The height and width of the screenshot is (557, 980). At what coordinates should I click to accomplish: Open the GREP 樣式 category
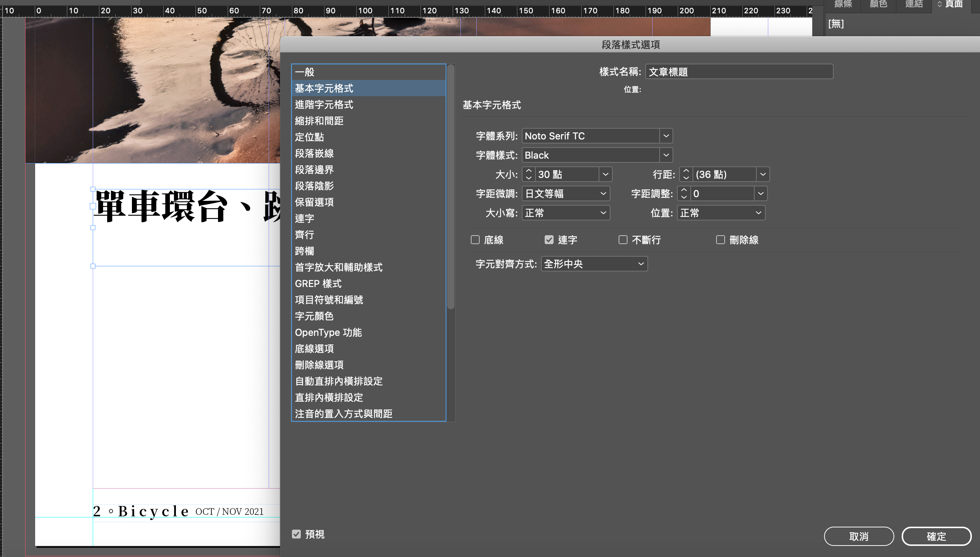318,283
